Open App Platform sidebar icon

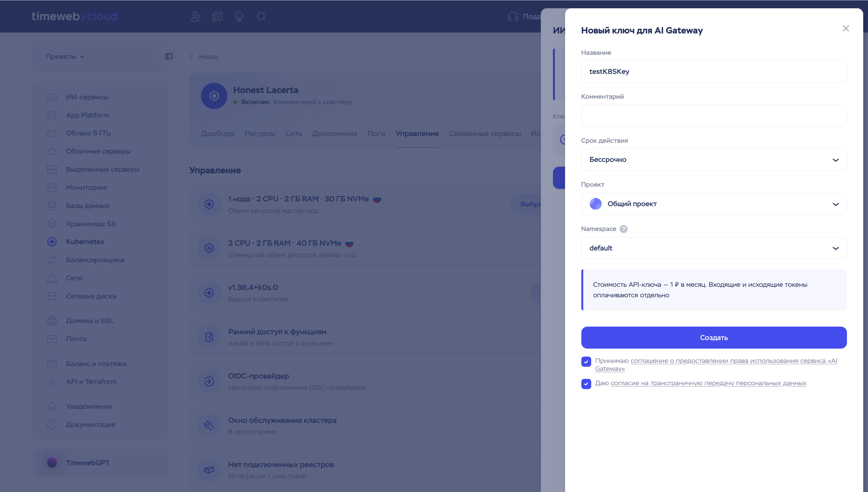[x=52, y=115]
